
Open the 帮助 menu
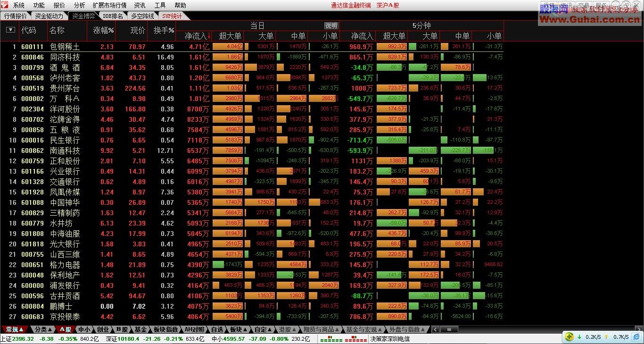tap(180, 5)
